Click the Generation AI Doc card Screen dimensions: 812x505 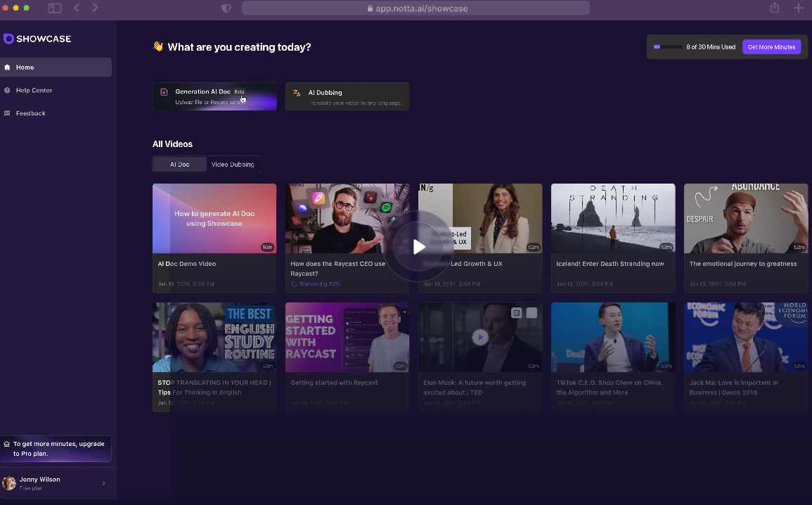coord(214,96)
